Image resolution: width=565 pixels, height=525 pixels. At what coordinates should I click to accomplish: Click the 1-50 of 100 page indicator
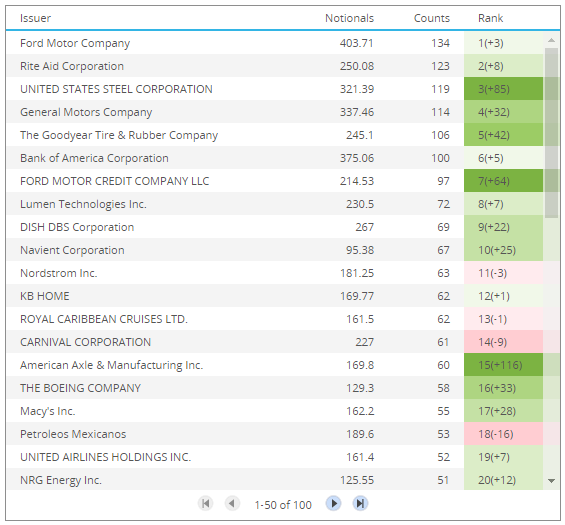283,505
